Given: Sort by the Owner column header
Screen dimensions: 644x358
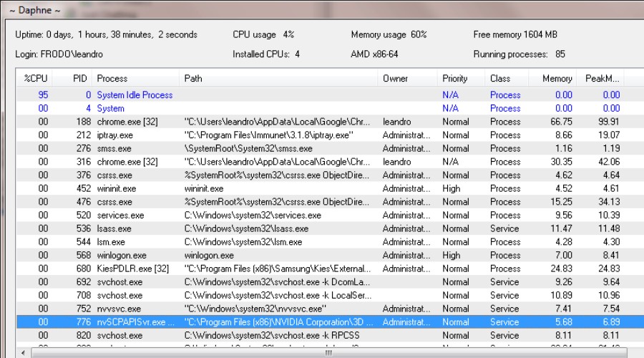Looking at the screenshot, I should coord(407,78).
